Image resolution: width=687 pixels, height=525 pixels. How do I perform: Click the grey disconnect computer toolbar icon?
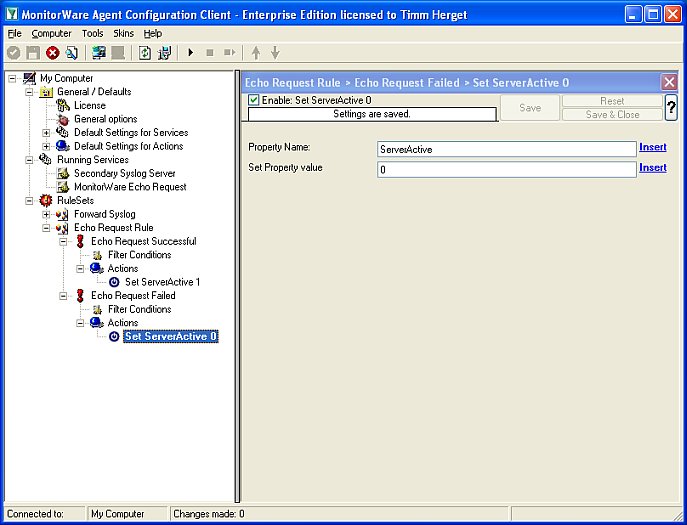pyautogui.click(x=118, y=53)
